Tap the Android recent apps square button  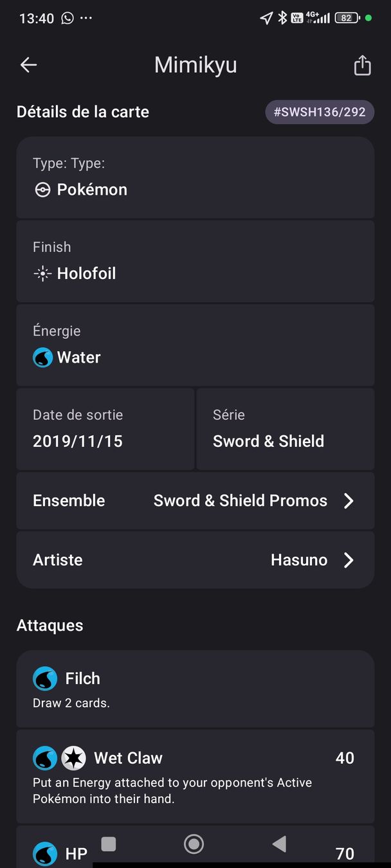tap(109, 844)
